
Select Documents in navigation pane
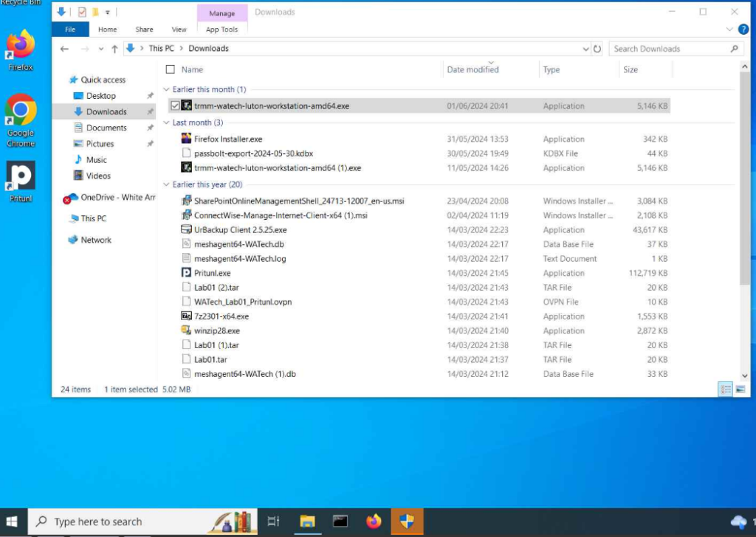pos(106,128)
